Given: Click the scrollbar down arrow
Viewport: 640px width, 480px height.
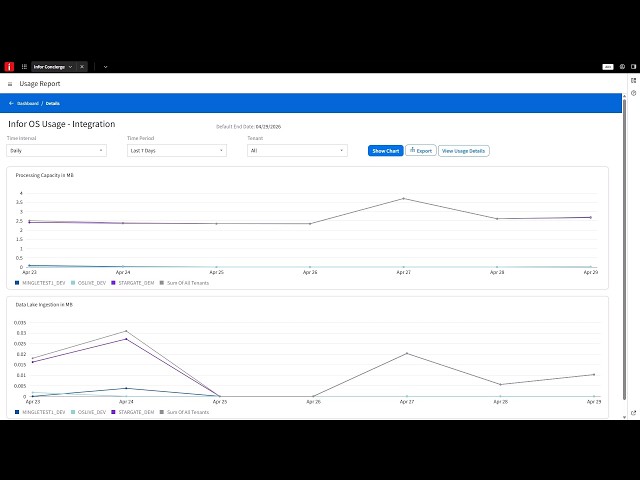Looking at the screenshot, I should pos(624,417).
